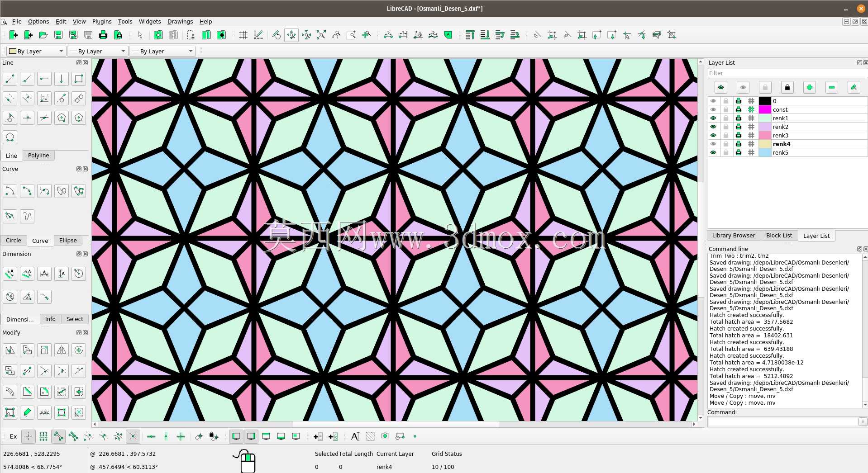
Task: Switch to the Circle tab
Action: pyautogui.click(x=14, y=240)
